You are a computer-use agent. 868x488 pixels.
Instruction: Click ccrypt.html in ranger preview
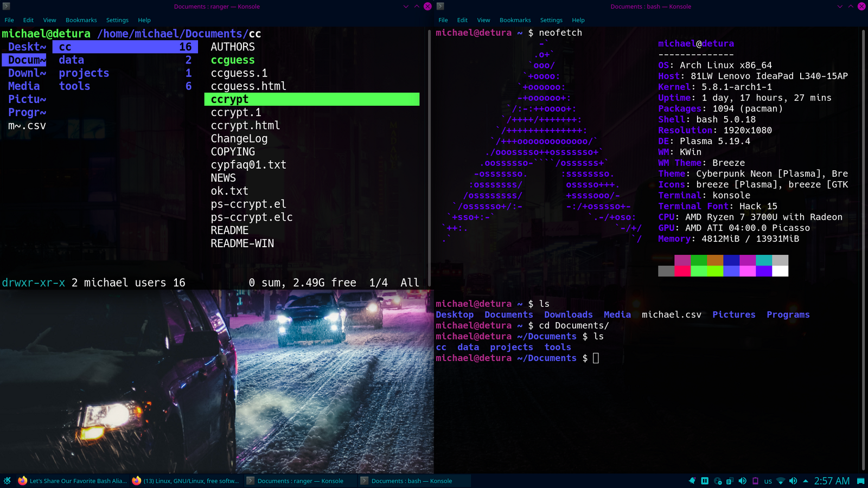pos(246,125)
